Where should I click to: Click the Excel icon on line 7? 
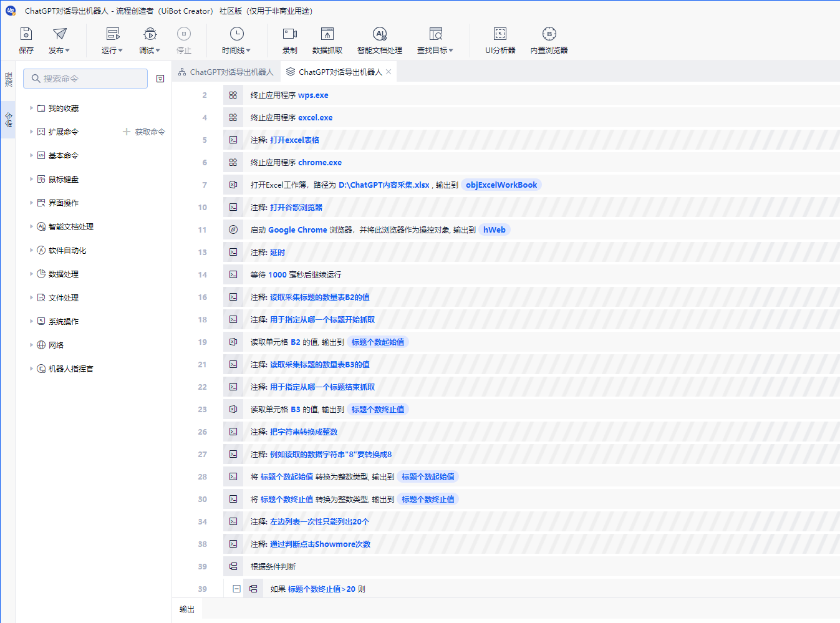[233, 185]
